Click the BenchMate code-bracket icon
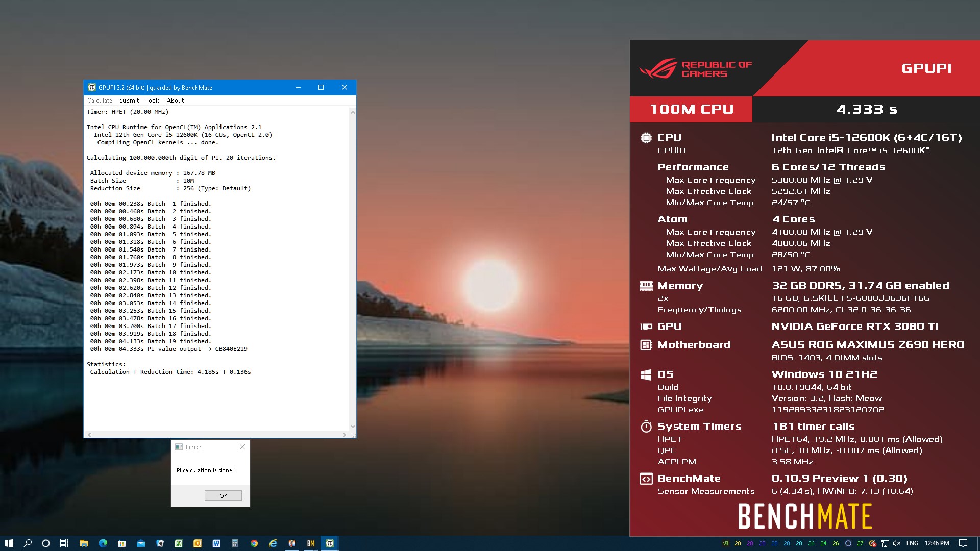 pos(646,479)
